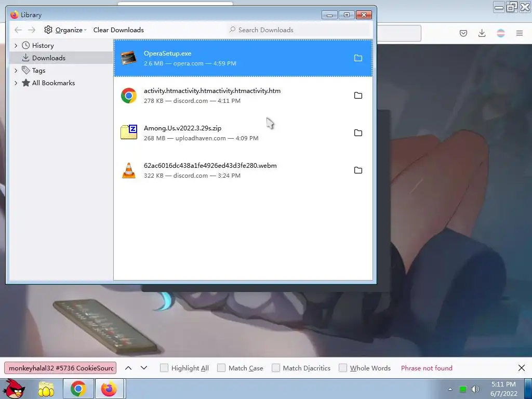Screen dimensions: 532x399
Task: Click the zip archive icon for Among.Us
Action: pos(129,132)
